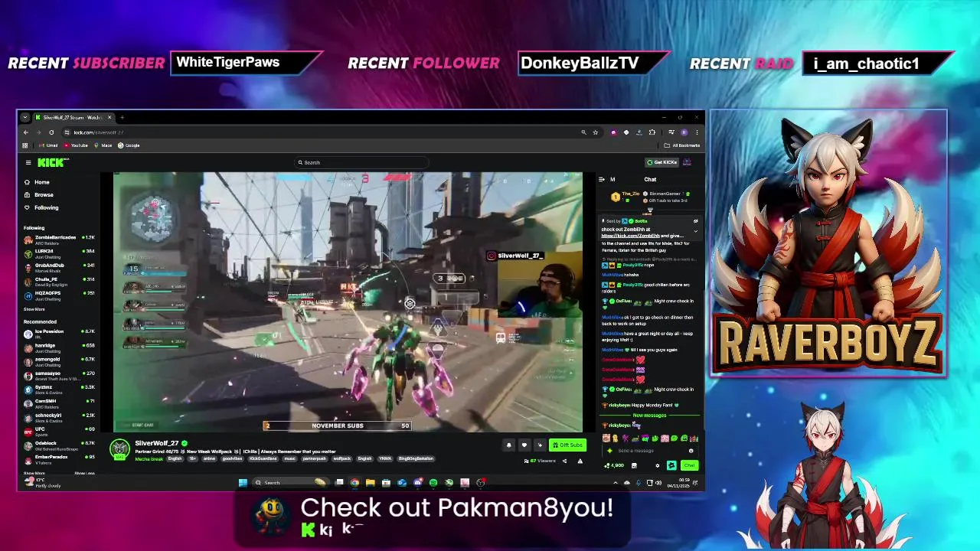Screen dimensions: 980x551
Task: Go to Home in Kick sidebar
Action: [x=37, y=182]
